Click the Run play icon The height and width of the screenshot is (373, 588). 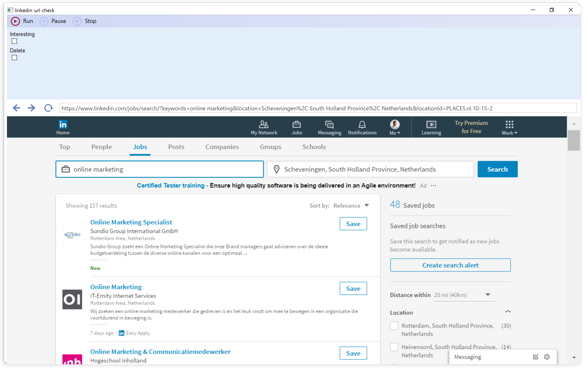tap(15, 21)
